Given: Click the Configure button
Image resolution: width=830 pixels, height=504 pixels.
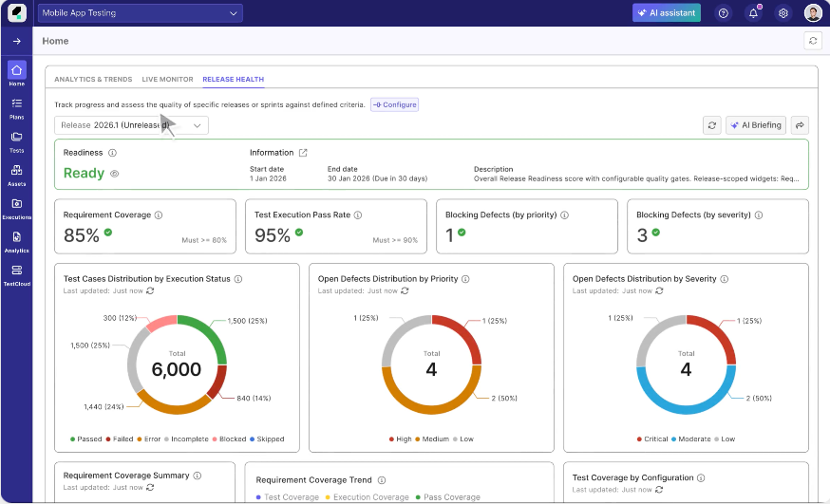Looking at the screenshot, I should coord(394,104).
